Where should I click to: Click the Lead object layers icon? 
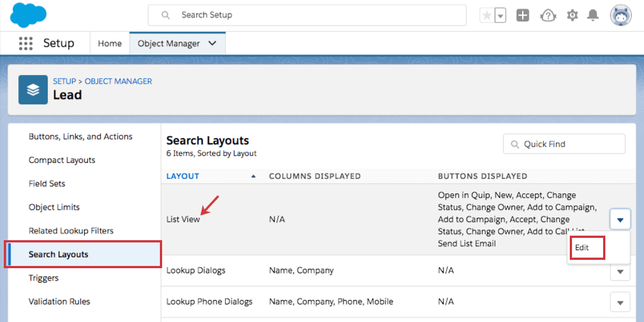click(x=33, y=89)
